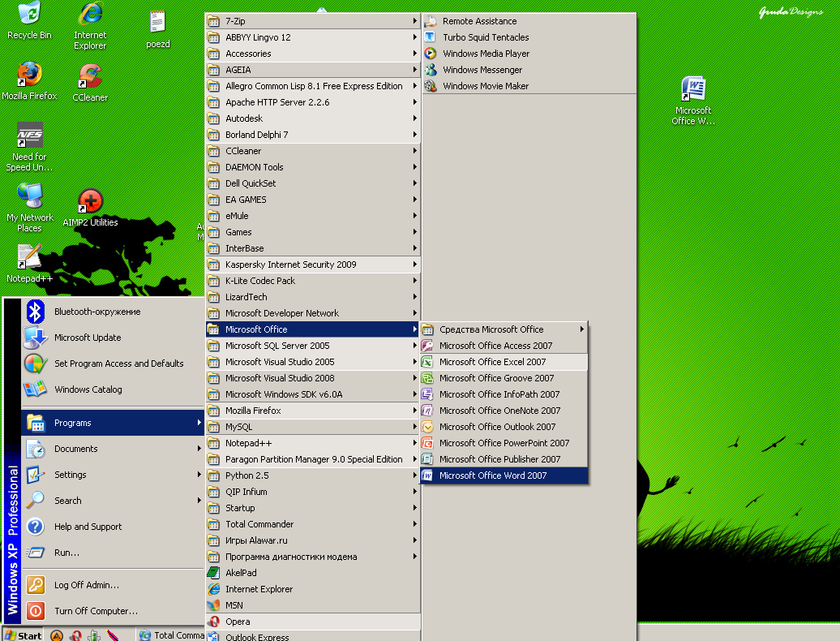Open Microsoft SQL Server 2005 folder

click(x=313, y=346)
